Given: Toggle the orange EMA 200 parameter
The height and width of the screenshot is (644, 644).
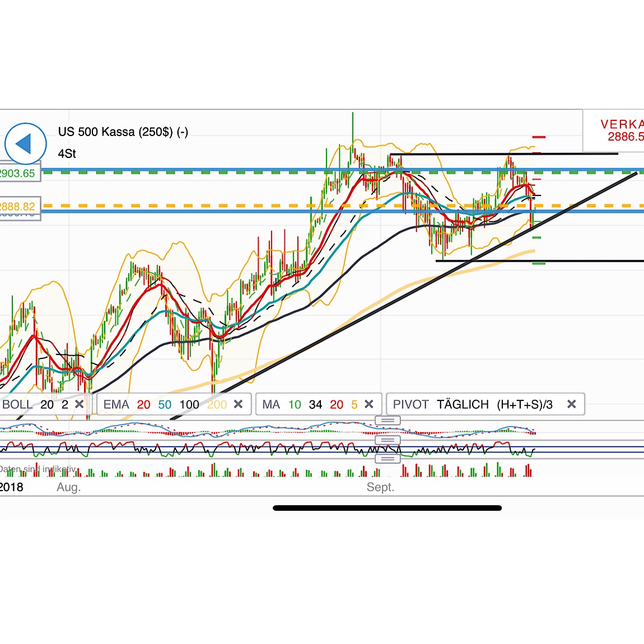Looking at the screenshot, I should 216,404.
